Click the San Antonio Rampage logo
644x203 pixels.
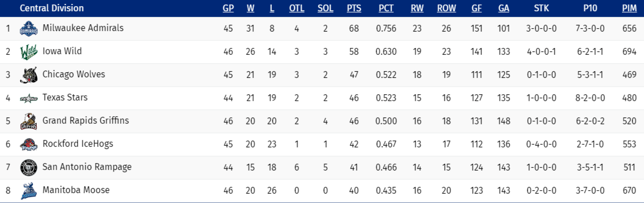click(29, 168)
